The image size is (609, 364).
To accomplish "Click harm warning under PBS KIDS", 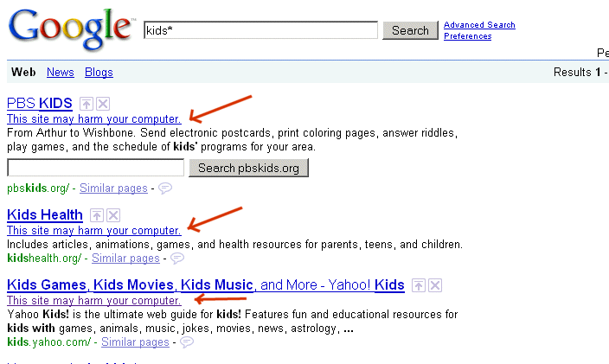I will [x=94, y=118].
